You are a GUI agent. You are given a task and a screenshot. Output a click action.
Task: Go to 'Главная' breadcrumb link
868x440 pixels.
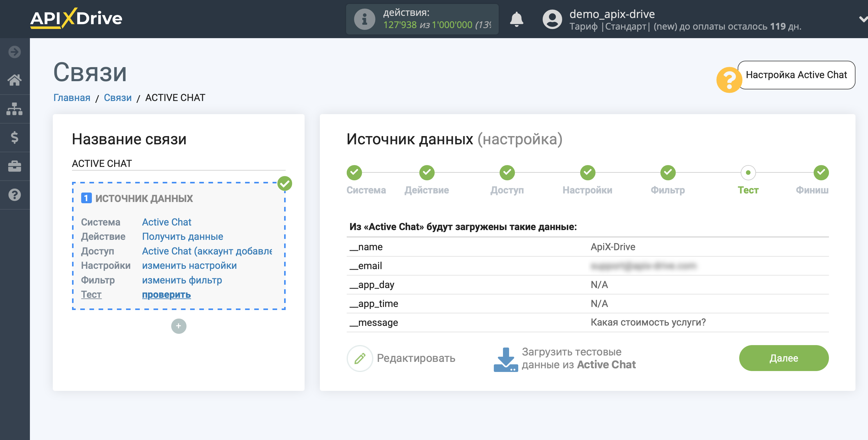coord(72,98)
